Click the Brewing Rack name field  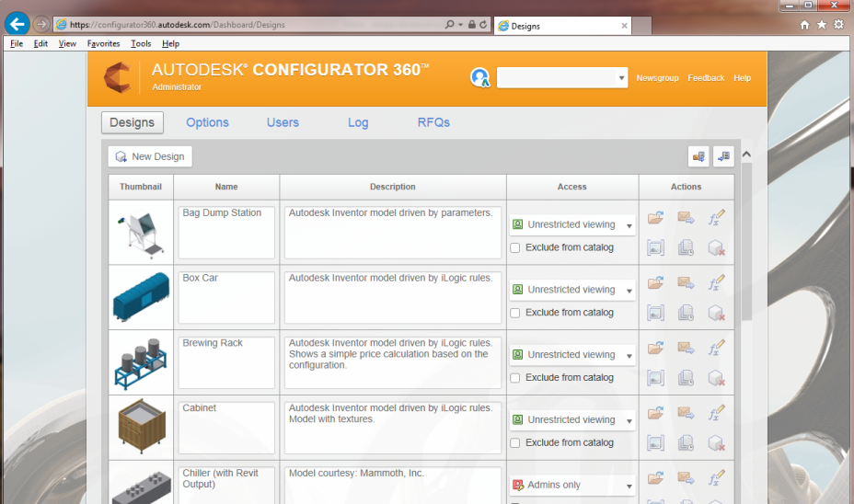point(226,362)
